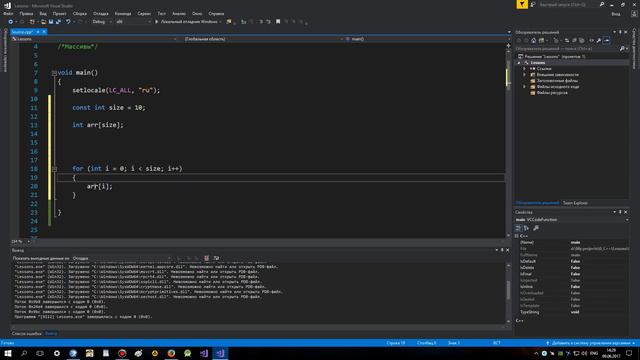
Task: Select the Файлы ресурсов folder
Action: click(x=549, y=93)
